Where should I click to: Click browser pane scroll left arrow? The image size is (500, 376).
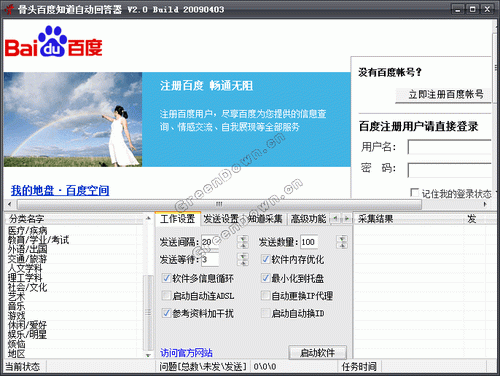tap(9, 204)
